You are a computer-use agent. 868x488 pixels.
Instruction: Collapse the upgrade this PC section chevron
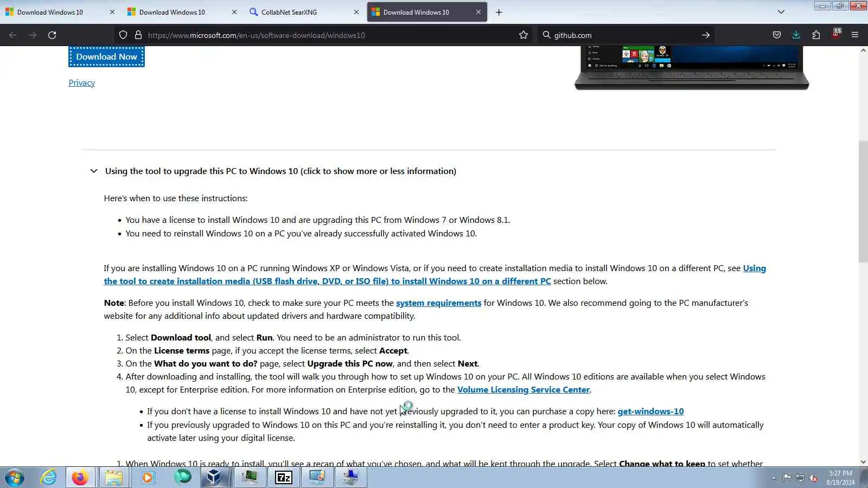[94, 171]
